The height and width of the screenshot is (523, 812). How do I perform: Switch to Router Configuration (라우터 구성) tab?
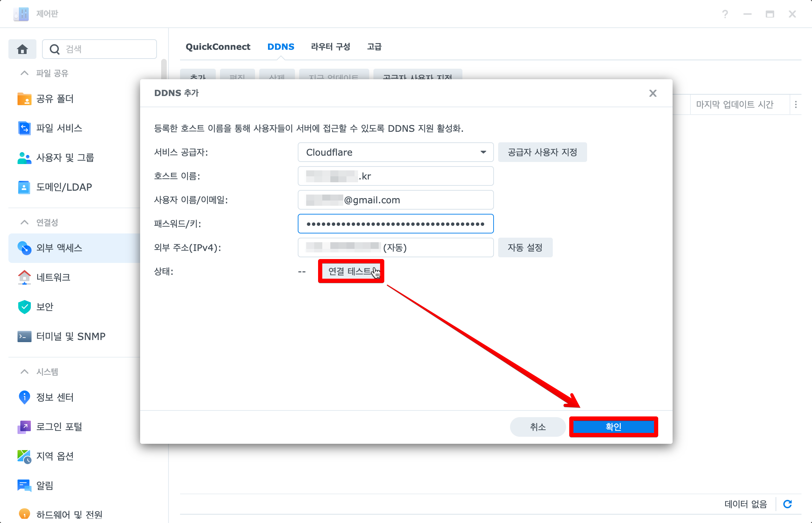[330, 47]
